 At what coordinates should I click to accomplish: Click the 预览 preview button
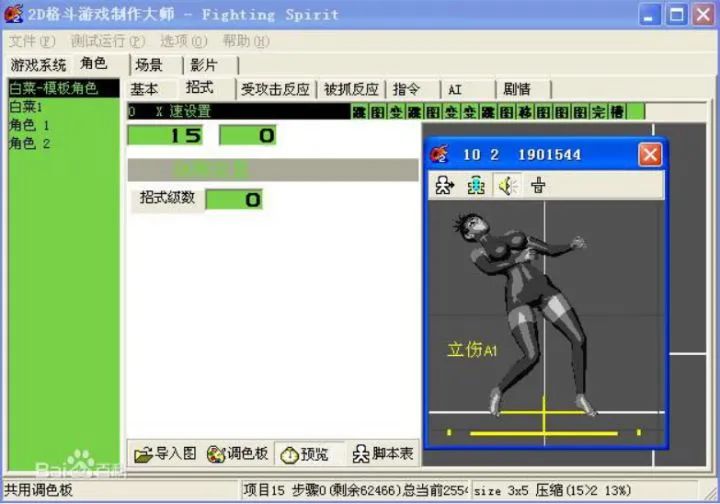(x=309, y=454)
